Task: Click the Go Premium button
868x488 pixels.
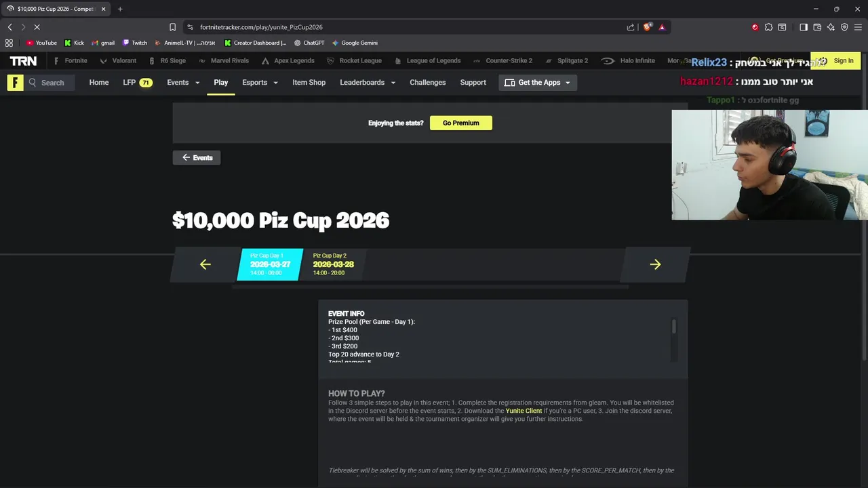Action: (x=461, y=123)
